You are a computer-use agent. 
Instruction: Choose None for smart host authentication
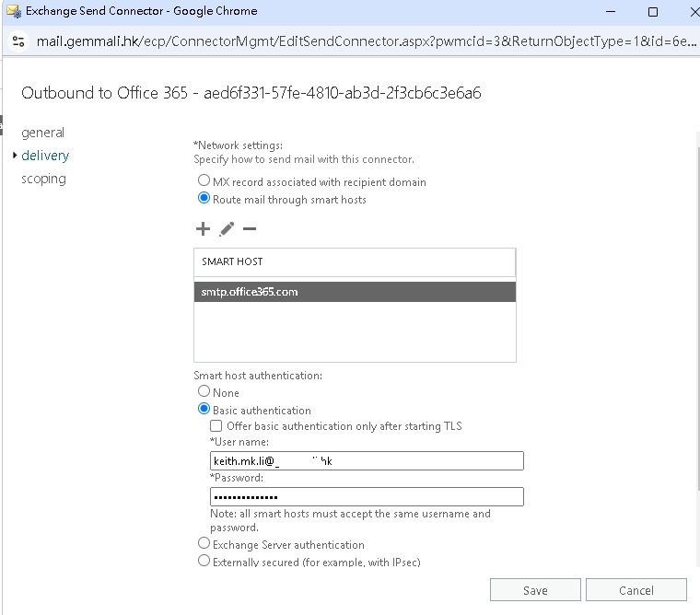pos(204,391)
